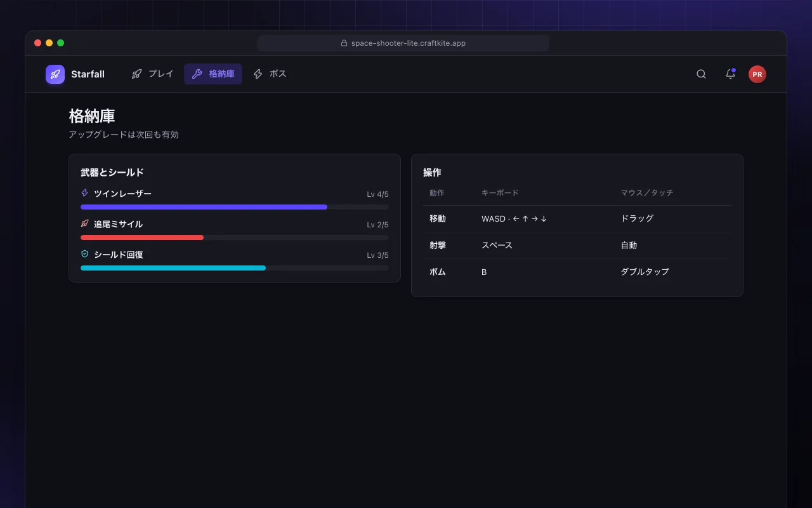Click the キーボード column header

coord(500,193)
